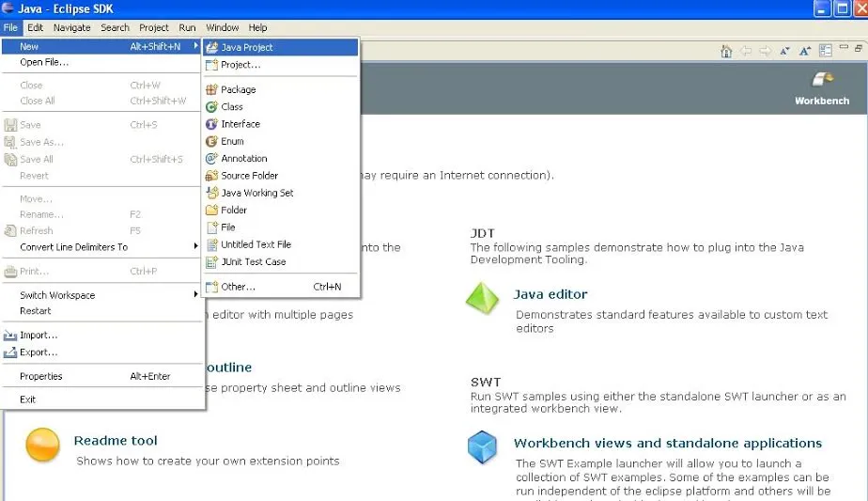
Task: Expand the Switch Workspace submenu
Action: coord(57,295)
